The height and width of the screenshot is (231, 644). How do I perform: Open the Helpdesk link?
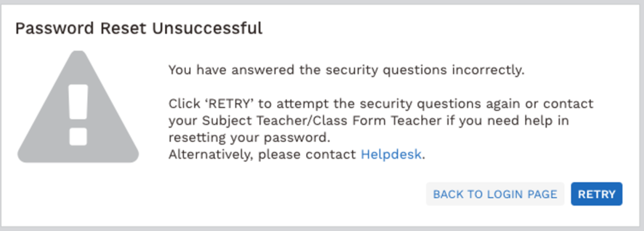(391, 154)
